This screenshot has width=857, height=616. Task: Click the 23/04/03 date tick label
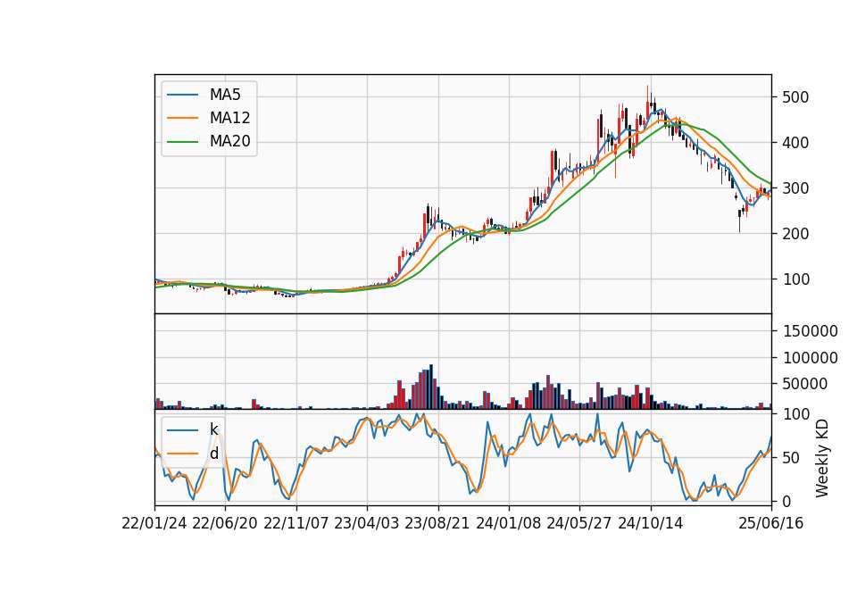[x=366, y=523]
